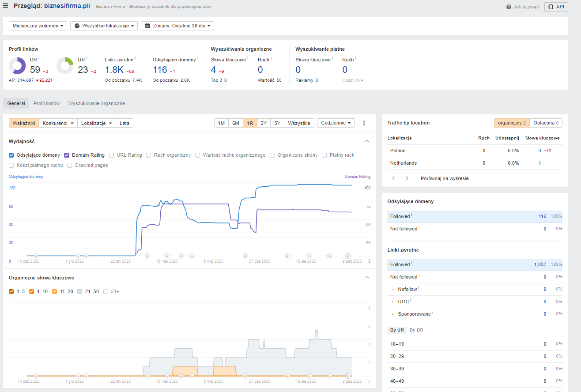The image size is (581, 392).
Task: Click the previous page arrow in Traffic by location
Action: pyautogui.click(x=394, y=178)
